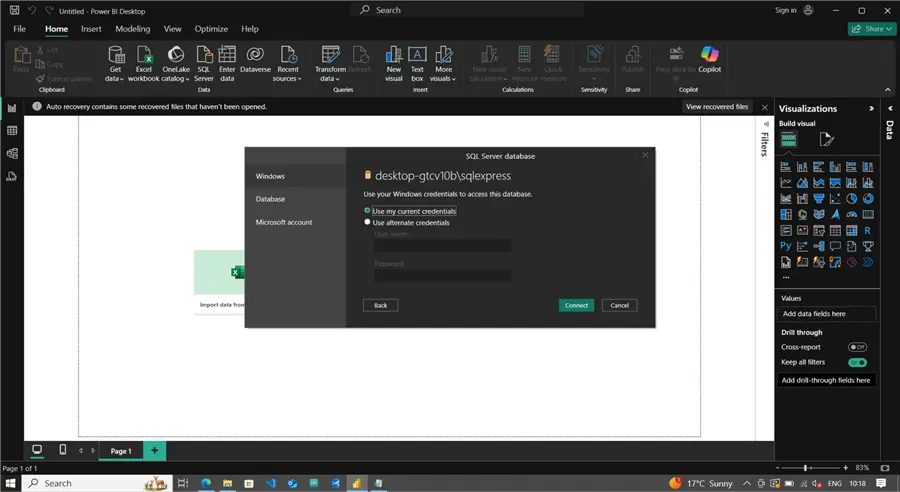Click the title bar Search box

point(467,10)
